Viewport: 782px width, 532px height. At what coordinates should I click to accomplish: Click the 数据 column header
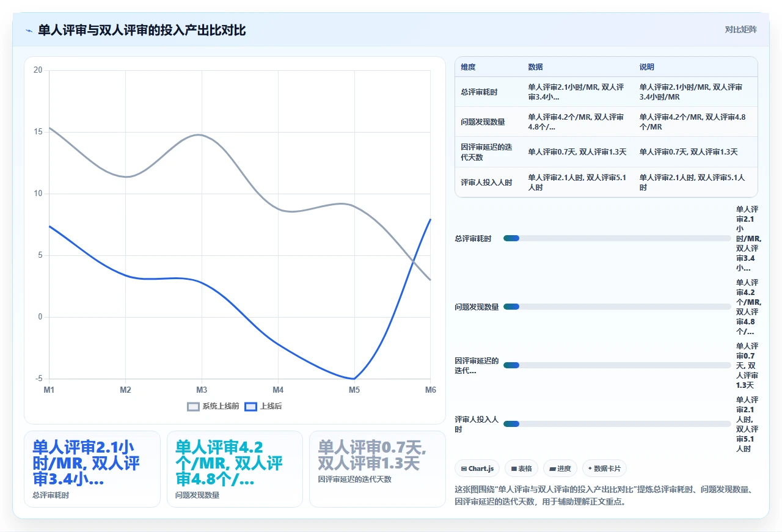[535, 67]
